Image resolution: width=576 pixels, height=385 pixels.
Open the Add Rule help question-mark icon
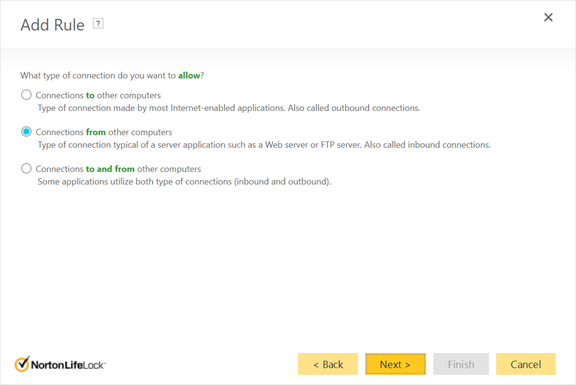[98, 24]
